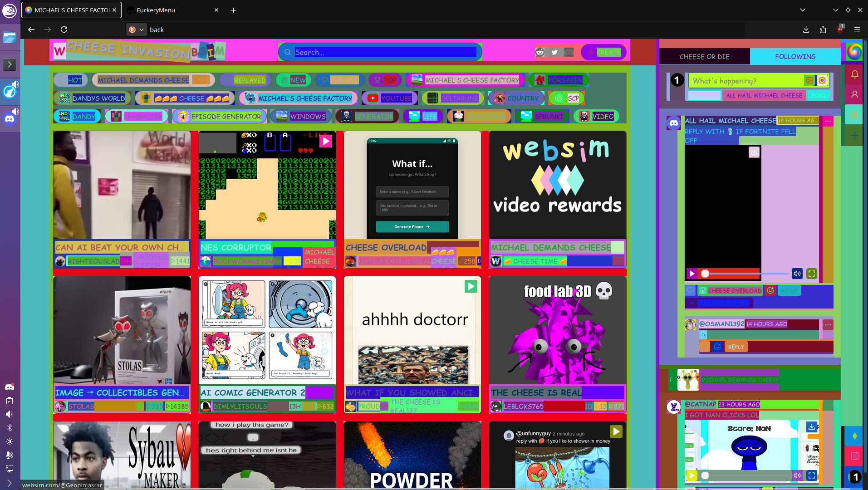Open the file manager from the dock
This screenshot has width=868, height=490.
(x=10, y=38)
